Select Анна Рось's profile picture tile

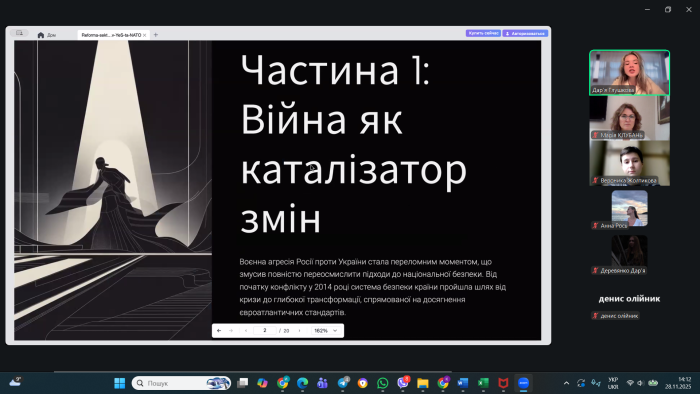[629, 208]
